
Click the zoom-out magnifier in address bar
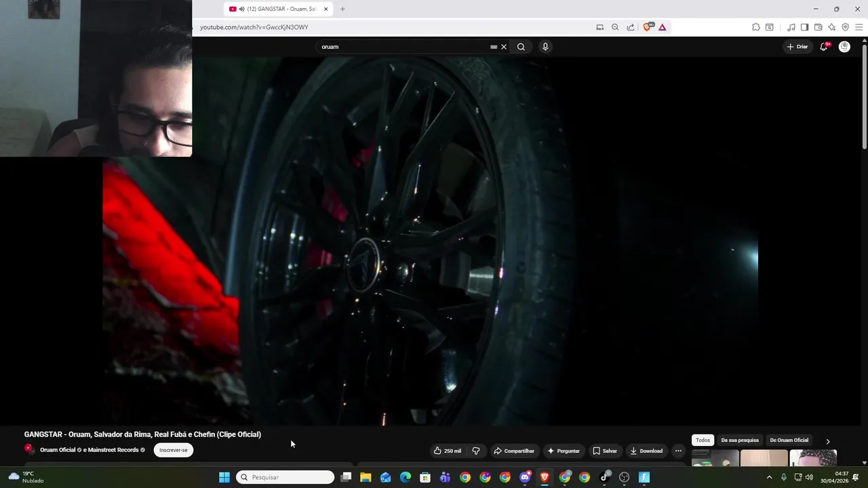(x=615, y=27)
